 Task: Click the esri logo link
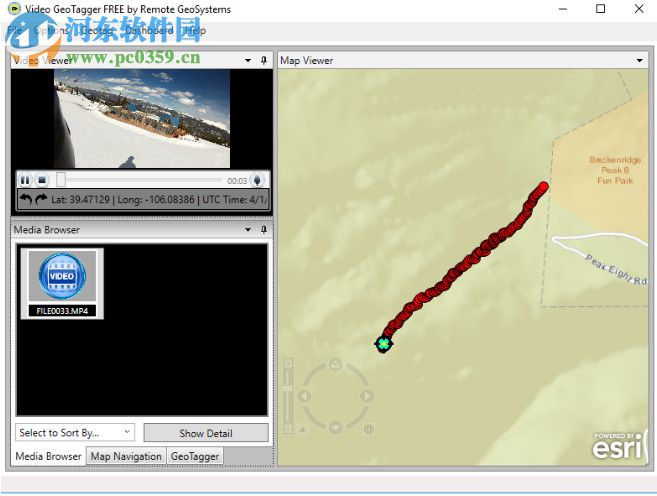619,447
